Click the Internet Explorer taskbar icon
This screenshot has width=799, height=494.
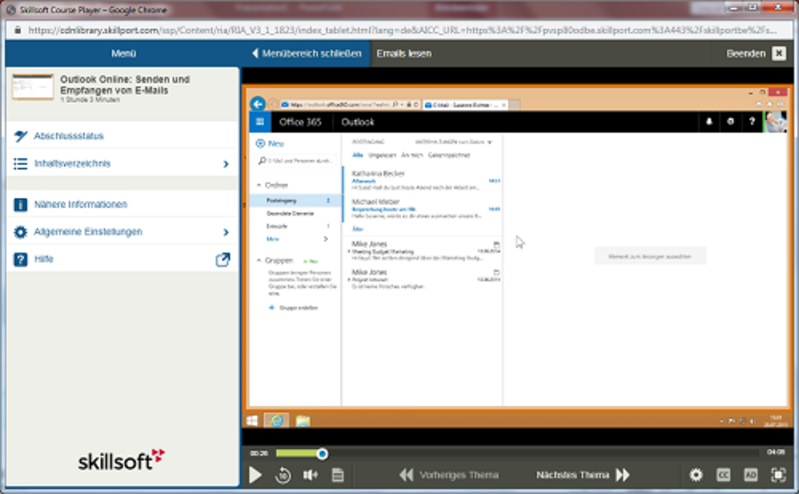[276, 421]
